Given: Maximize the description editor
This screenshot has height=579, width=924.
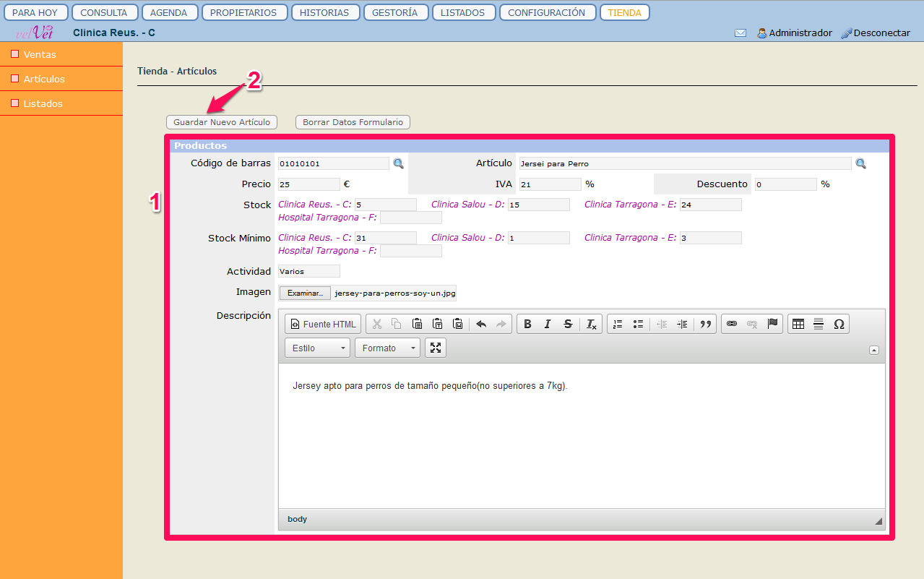Looking at the screenshot, I should coord(436,348).
